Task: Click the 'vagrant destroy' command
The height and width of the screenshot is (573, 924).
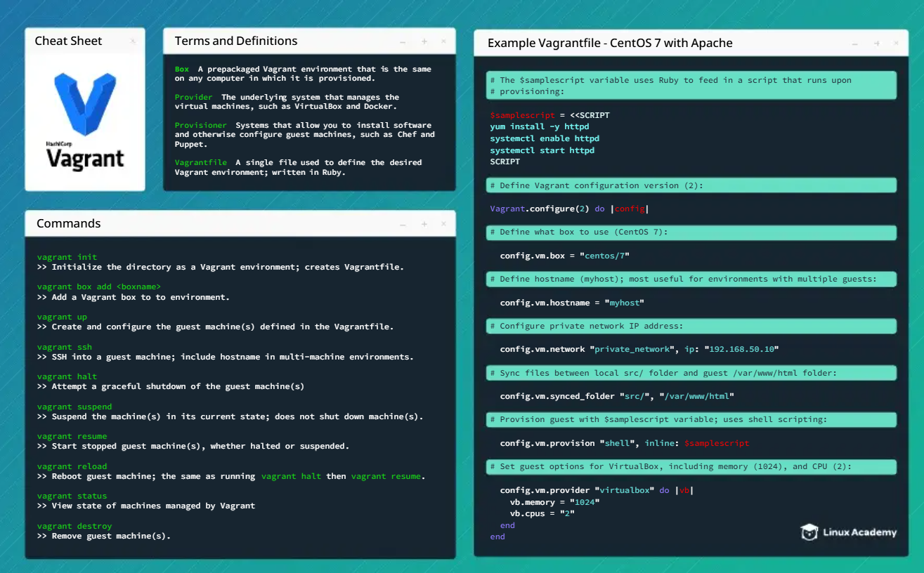Action: [74, 526]
